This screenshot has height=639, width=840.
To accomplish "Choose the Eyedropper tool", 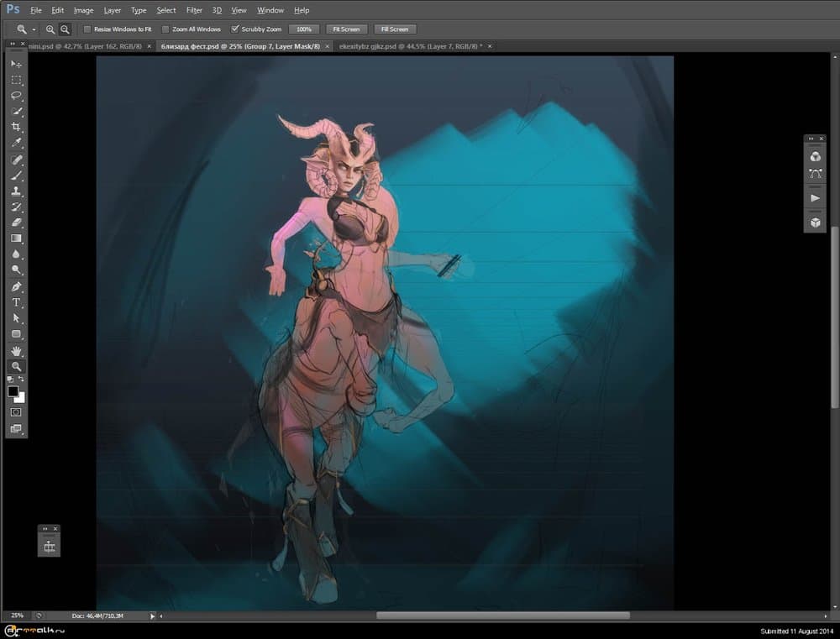I will pos(16,144).
